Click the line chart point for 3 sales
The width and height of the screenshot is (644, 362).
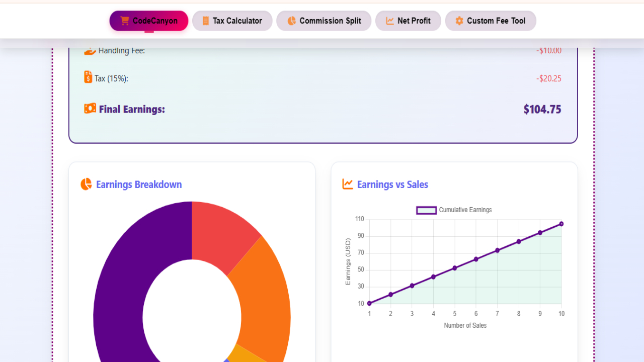point(412,286)
